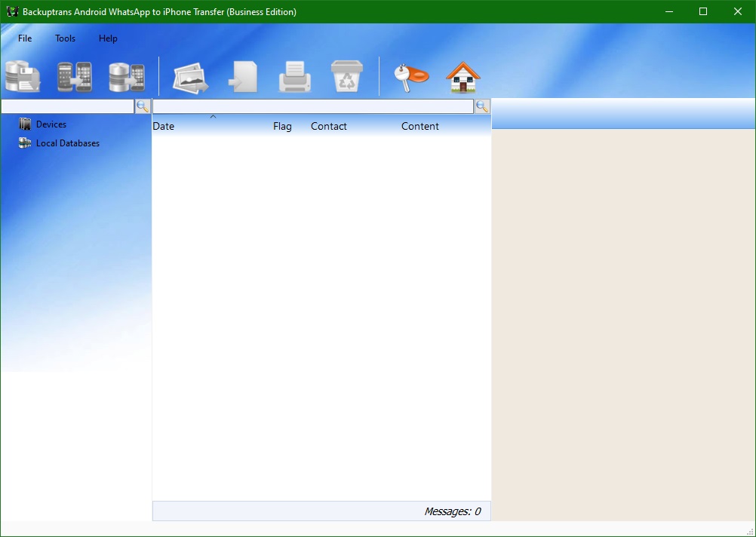Click the application icon in the title bar
Screen dimensions: 756x537
tap(12, 11)
